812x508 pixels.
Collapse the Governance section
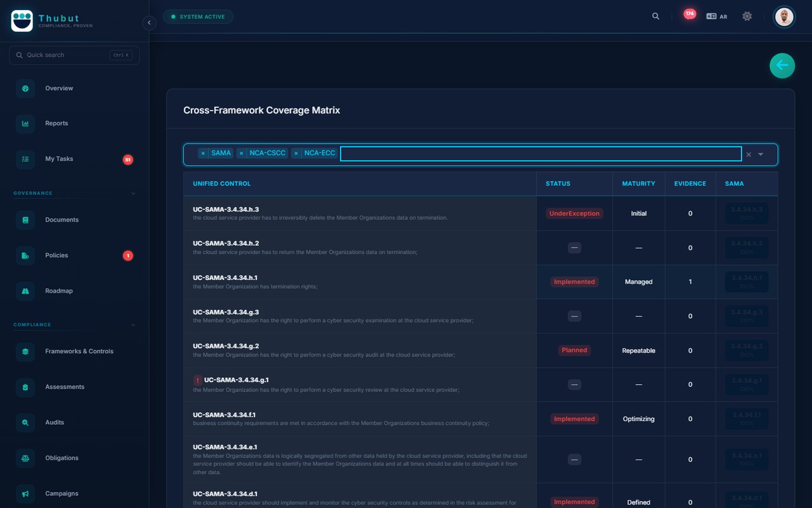tap(133, 193)
